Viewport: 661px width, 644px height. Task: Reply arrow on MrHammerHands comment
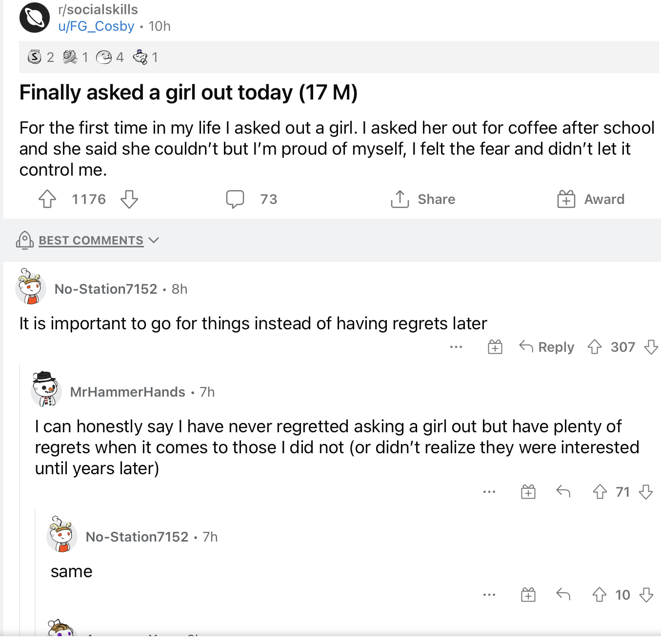563,491
